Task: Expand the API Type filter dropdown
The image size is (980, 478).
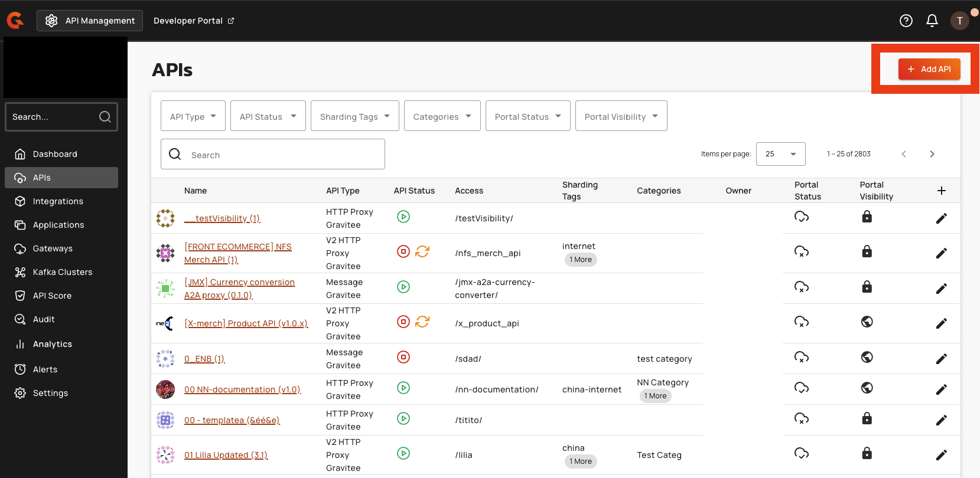Action: (193, 116)
